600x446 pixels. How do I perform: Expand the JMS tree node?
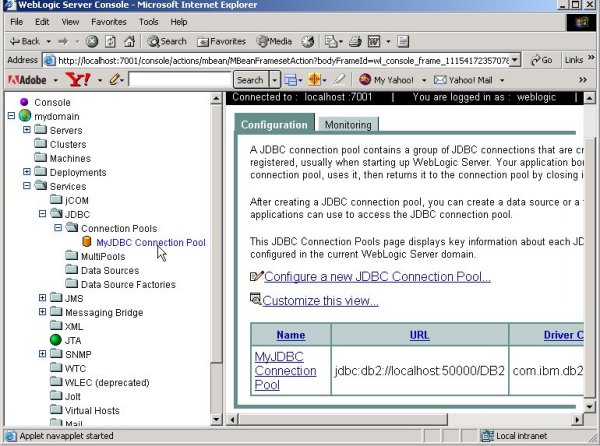pos(42,298)
